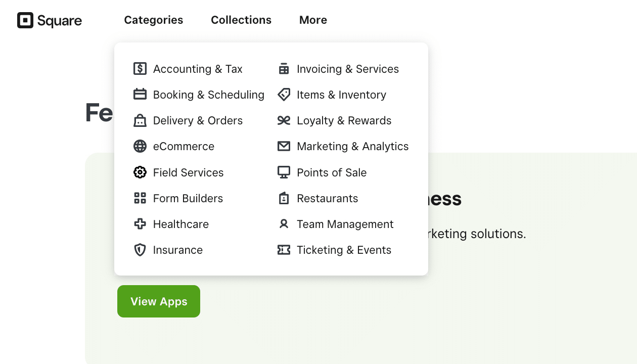Click the Loyalty & Rewards ribbon icon
Image resolution: width=637 pixels, height=364 pixels.
[284, 120]
